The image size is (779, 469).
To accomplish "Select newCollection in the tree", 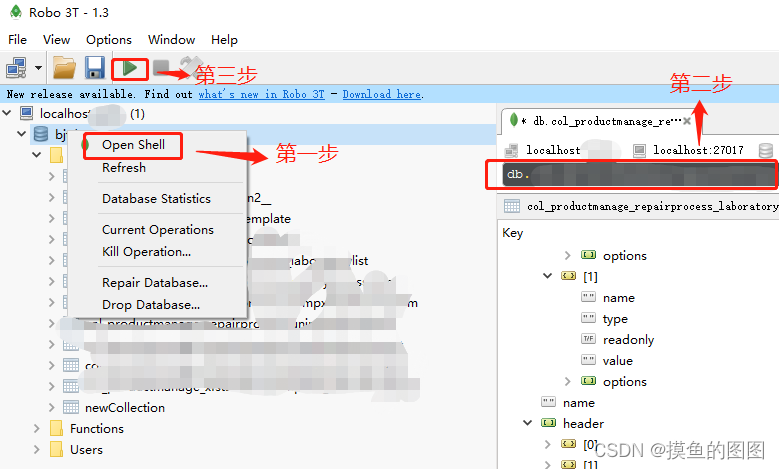I will pos(125,408).
